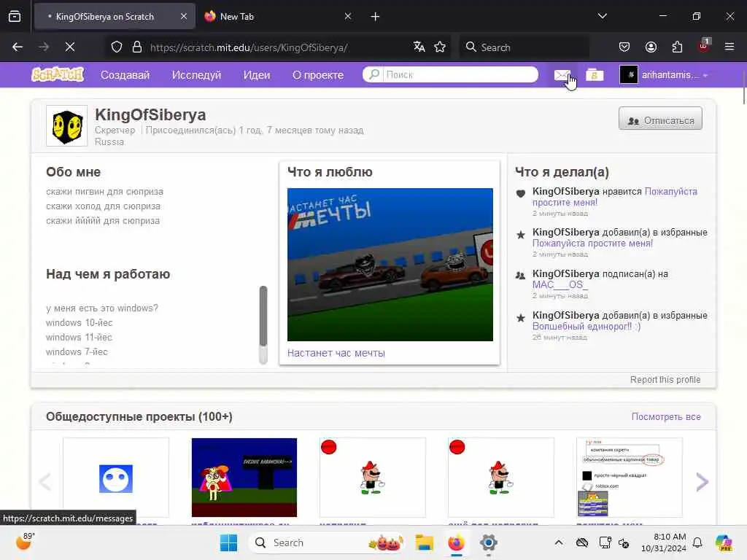
Task: Close the New Tab tab
Action: (x=348, y=17)
